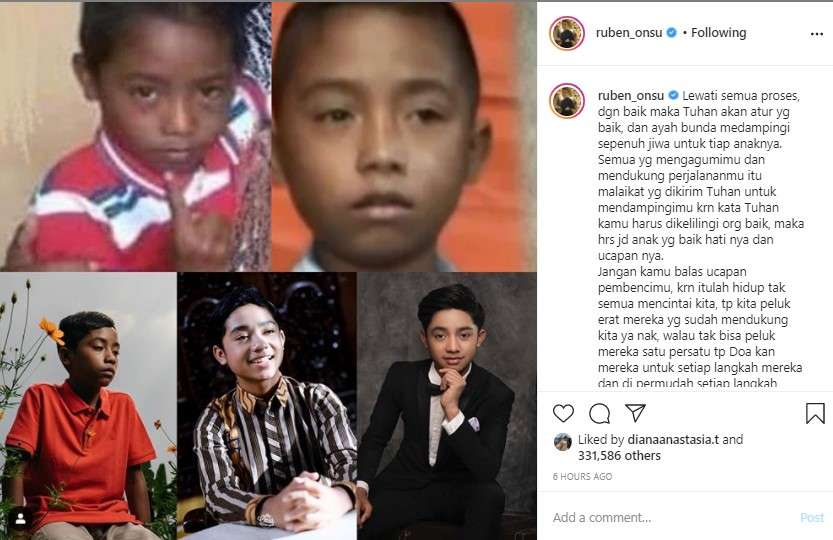
Task: Click ruben_onsu avatar beside the caption
Action: [567, 100]
